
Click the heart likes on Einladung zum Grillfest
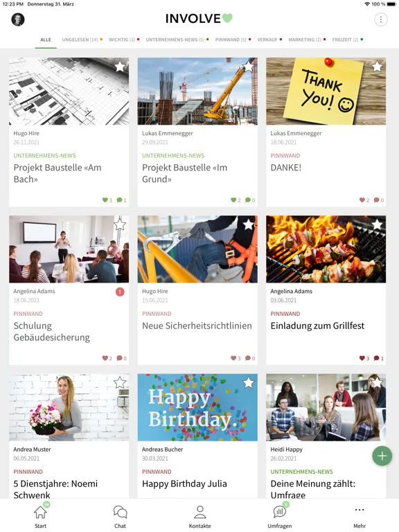click(364, 358)
